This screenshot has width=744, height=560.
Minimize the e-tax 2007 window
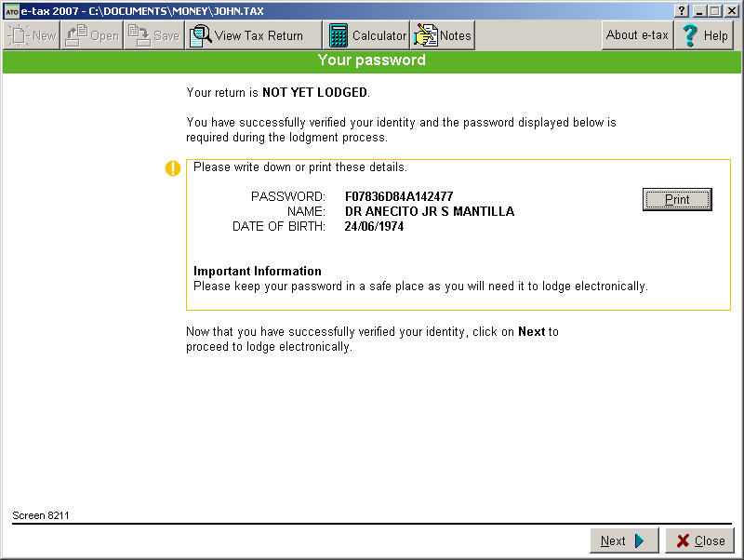coord(699,11)
